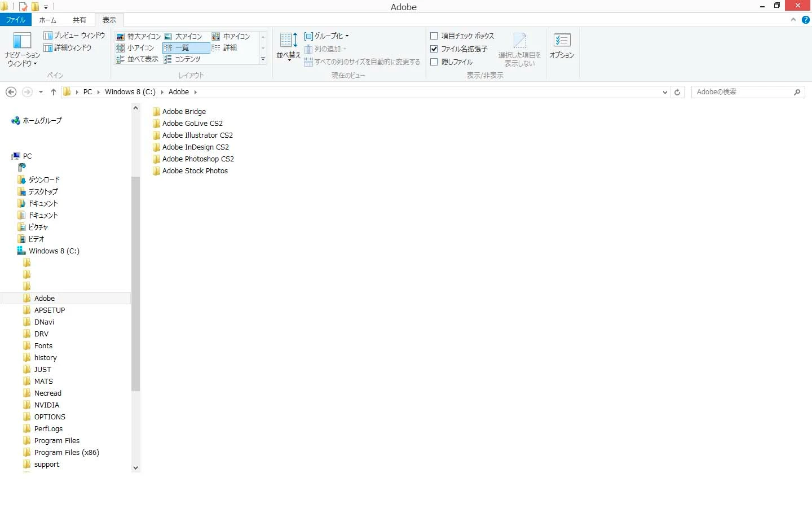The height and width of the screenshot is (508, 812).
Task: Click the search magnifier icon
Action: (797, 92)
